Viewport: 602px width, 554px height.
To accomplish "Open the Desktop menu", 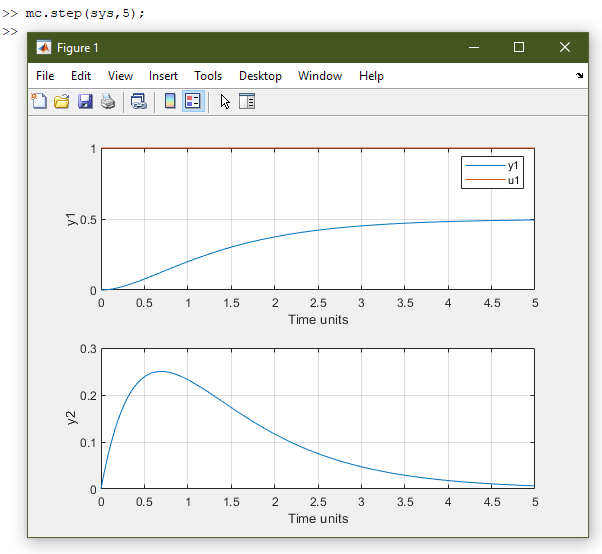I will (260, 76).
